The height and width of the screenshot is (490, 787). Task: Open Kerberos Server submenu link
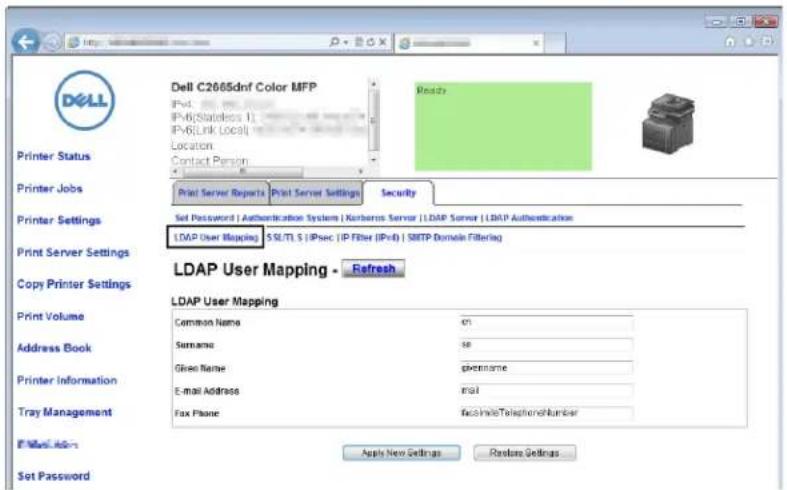pyautogui.click(x=381, y=218)
